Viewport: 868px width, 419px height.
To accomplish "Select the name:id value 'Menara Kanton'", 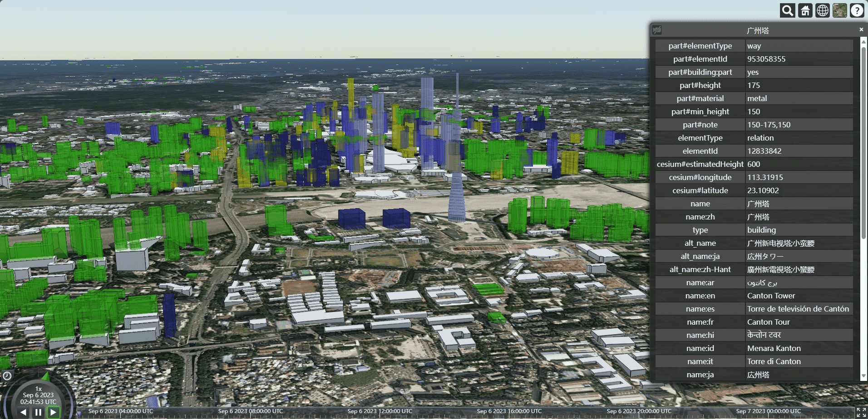I will 774,348.
